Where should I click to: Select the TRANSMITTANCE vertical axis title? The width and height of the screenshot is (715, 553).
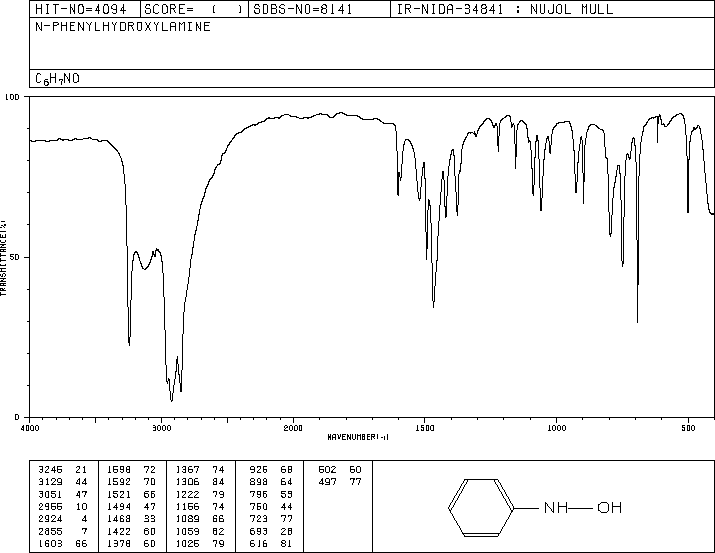tap(3, 258)
